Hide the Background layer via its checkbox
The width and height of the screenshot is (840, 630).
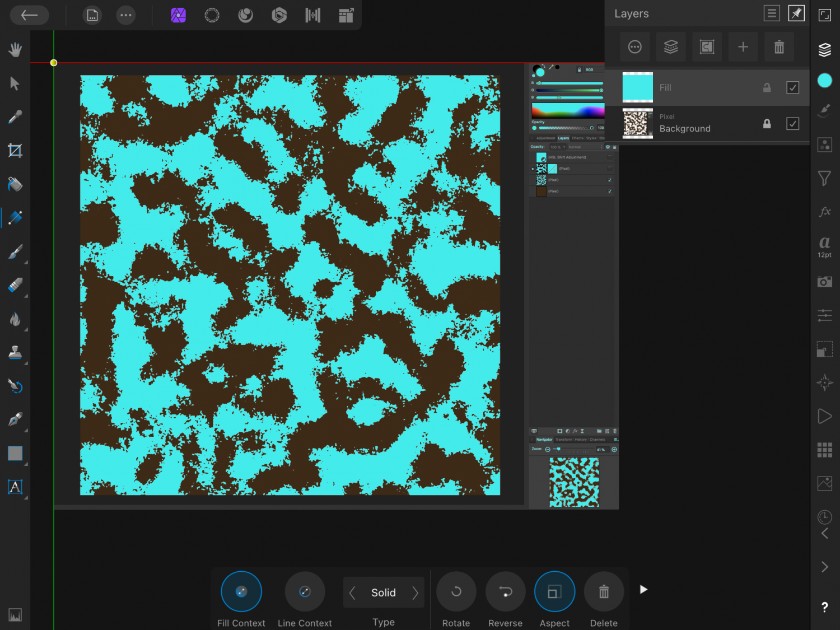792,124
